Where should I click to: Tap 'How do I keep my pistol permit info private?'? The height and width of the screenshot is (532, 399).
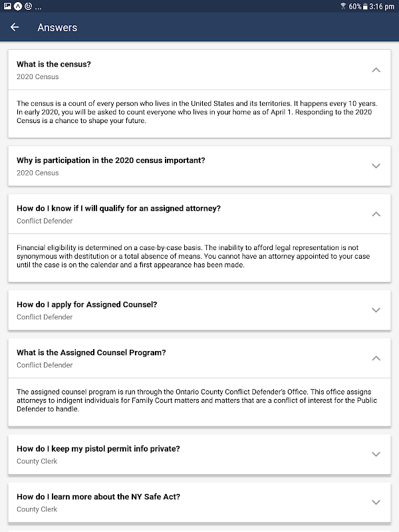pos(98,449)
